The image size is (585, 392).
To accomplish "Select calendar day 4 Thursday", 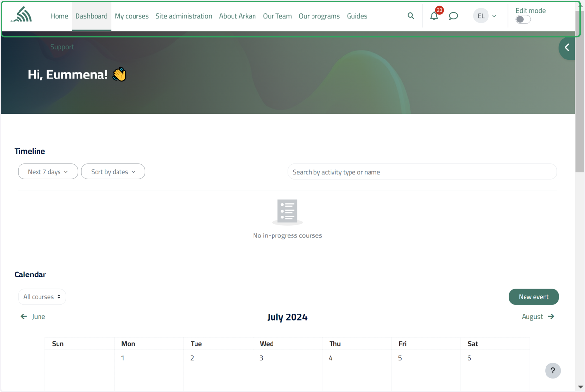I will point(331,358).
